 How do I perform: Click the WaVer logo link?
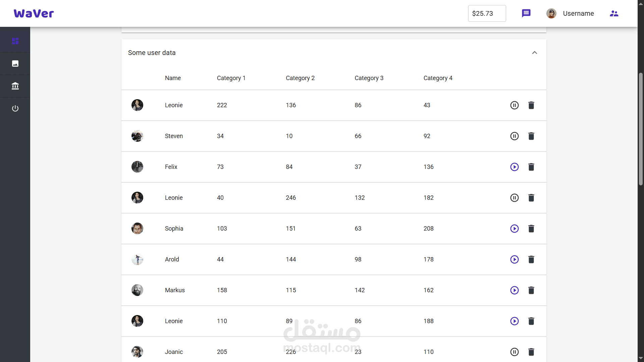34,13
